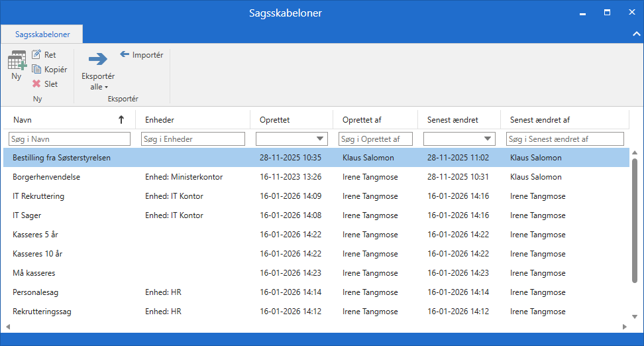Click the Ny template icon

pyautogui.click(x=17, y=61)
